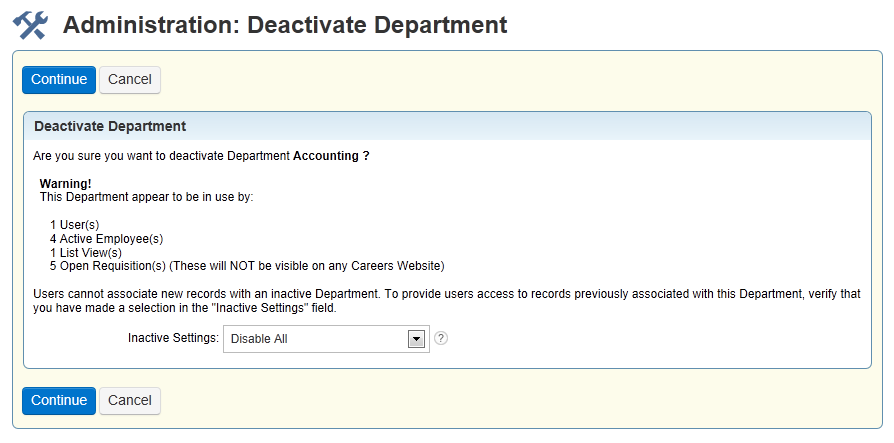Viewport: 894px width, 443px height.
Task: Click the text This Department appear to be in use by
Action: tap(147, 197)
